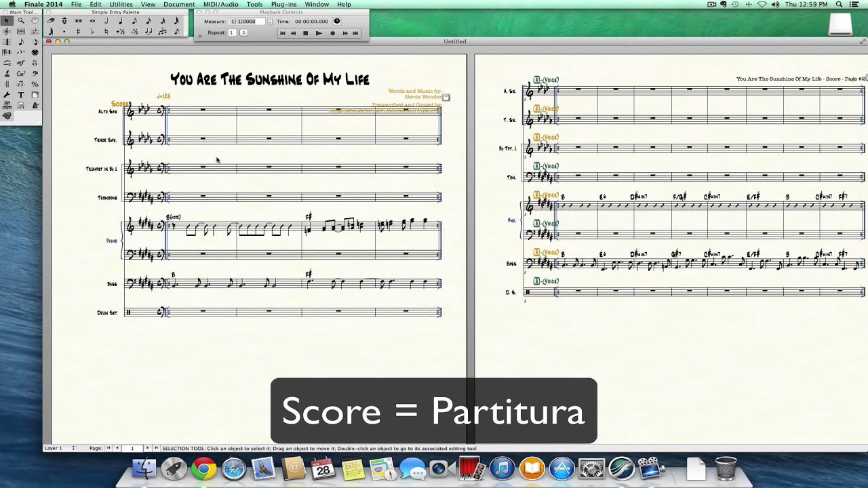Click the Drum Set staff name

click(x=107, y=312)
